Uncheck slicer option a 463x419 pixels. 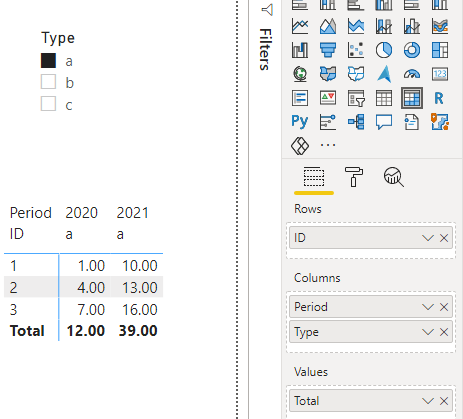click(48, 61)
